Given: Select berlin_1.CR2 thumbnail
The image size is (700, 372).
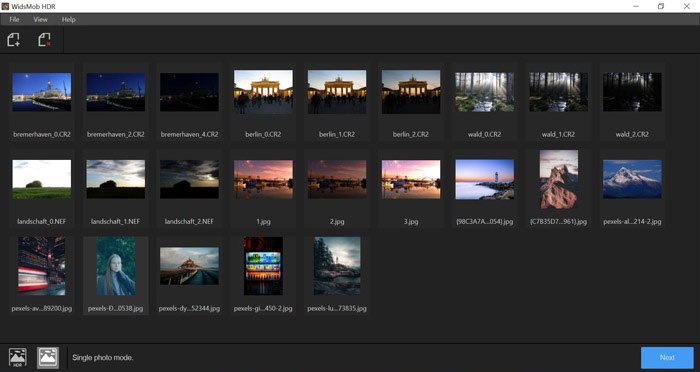Looking at the screenshot, I should 337,92.
